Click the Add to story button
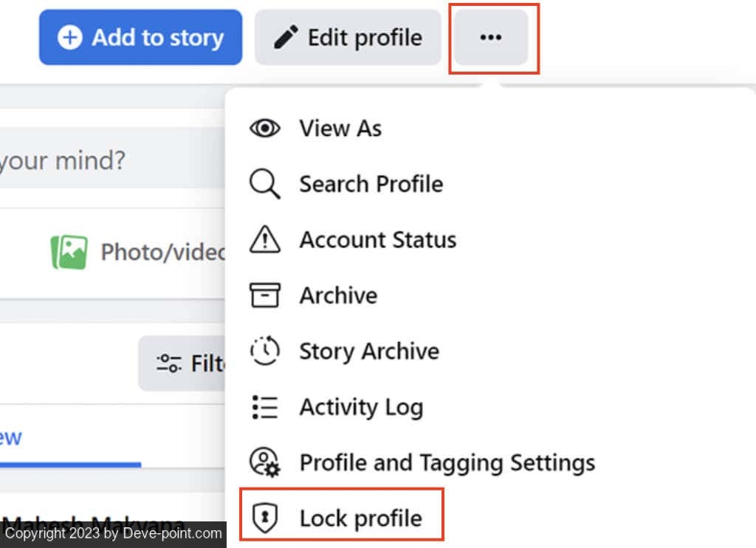 click(140, 37)
